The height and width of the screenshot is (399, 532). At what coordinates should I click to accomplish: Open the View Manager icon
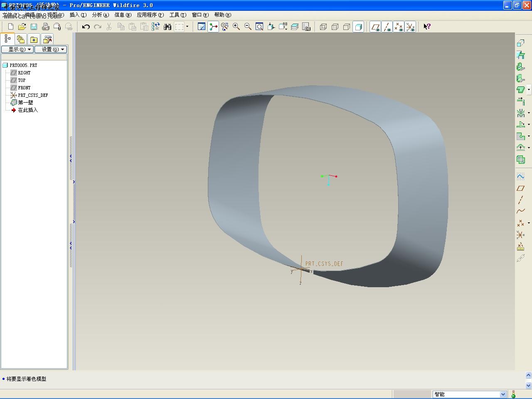click(x=306, y=27)
